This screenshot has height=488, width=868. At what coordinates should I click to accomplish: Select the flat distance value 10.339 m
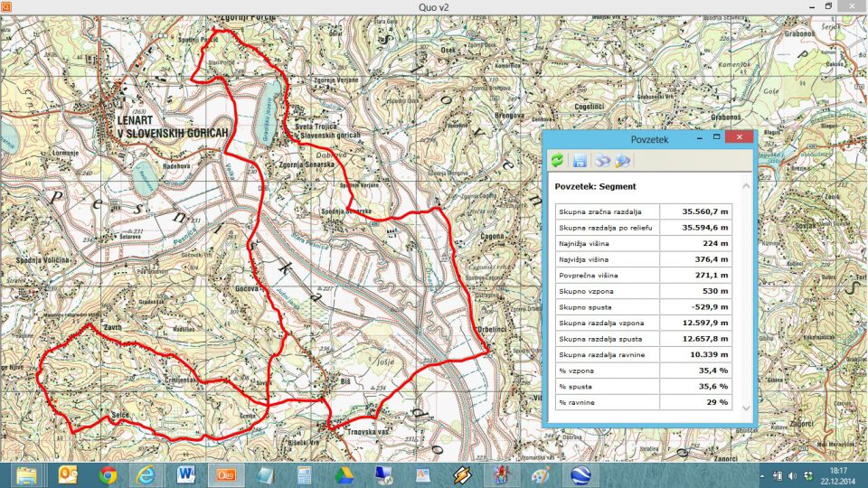tap(709, 354)
